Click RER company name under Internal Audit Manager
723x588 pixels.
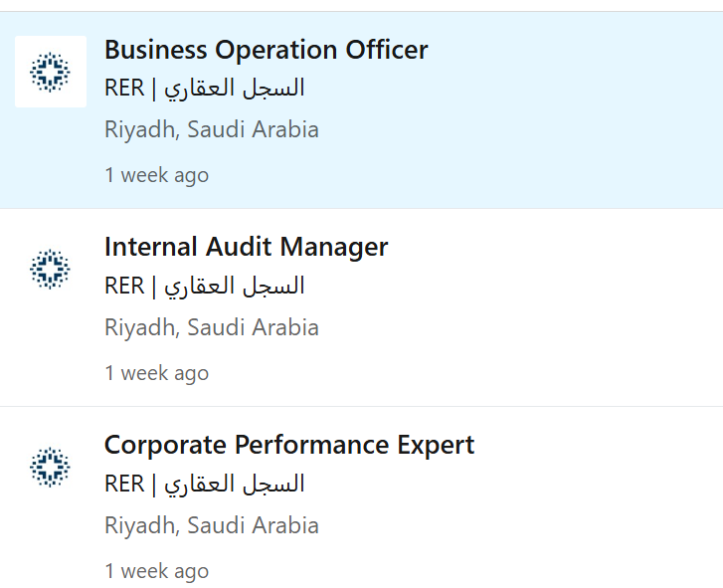coord(204,286)
